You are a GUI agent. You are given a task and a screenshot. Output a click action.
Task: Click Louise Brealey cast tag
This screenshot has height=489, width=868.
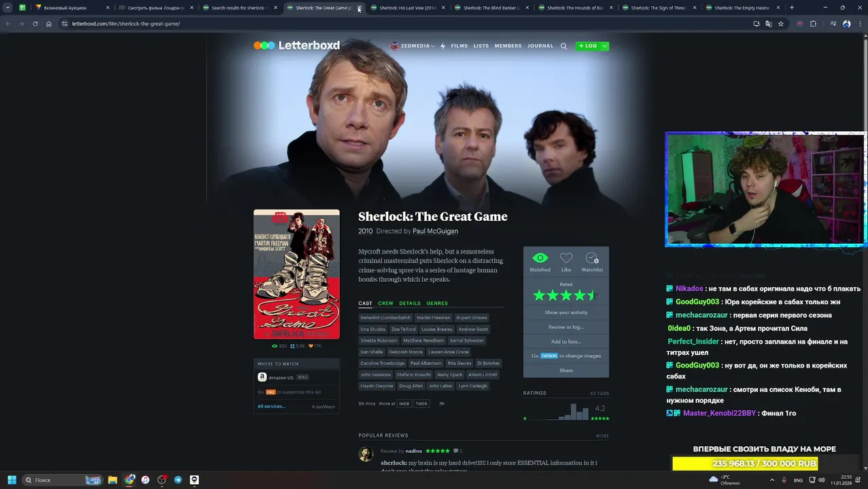(x=436, y=329)
